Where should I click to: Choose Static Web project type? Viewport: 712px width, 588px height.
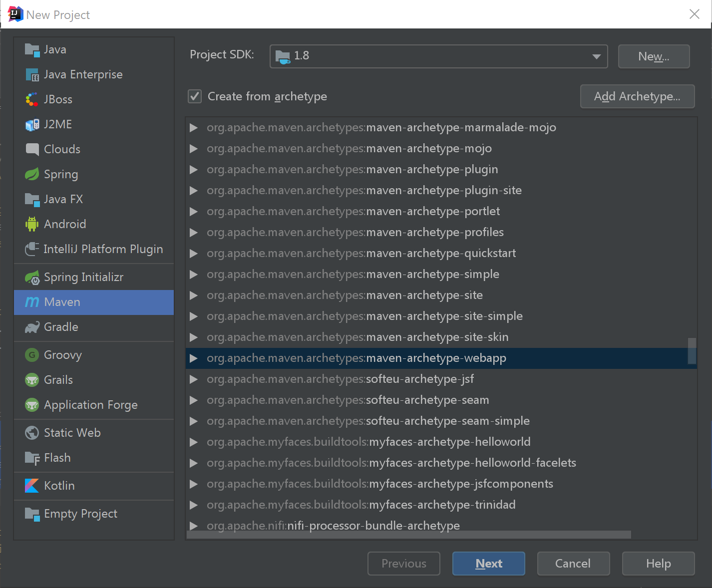94,433
